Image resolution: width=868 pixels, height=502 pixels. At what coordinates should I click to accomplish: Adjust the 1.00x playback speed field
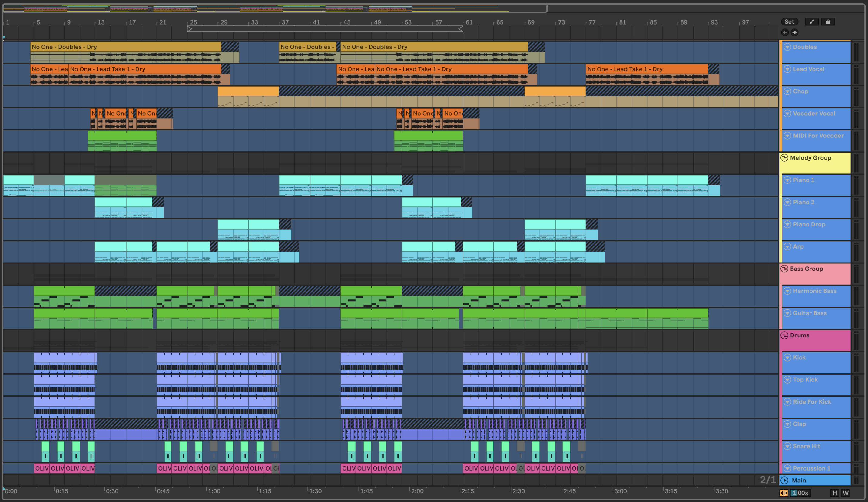tap(800, 493)
